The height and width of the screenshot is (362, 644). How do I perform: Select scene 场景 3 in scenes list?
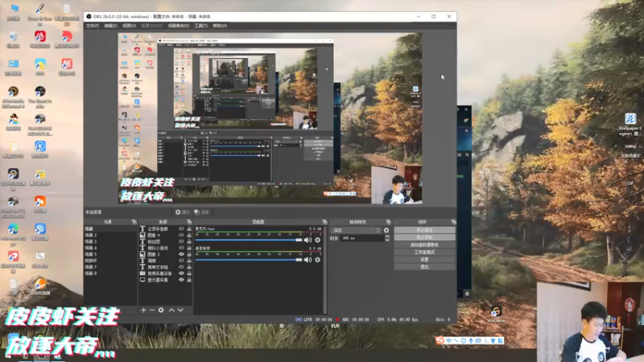[x=110, y=242]
